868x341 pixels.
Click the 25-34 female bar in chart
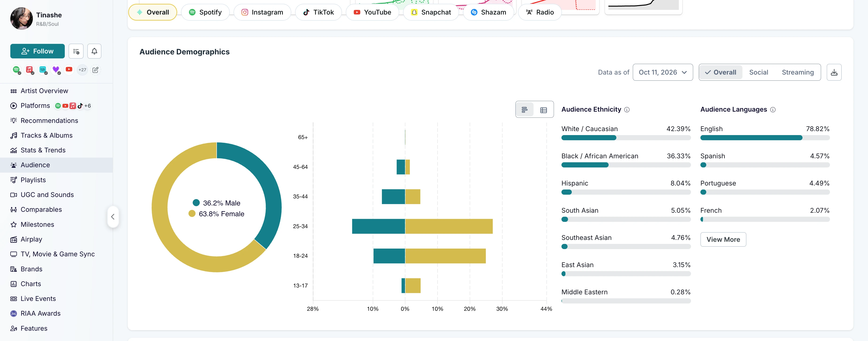pyautogui.click(x=449, y=226)
